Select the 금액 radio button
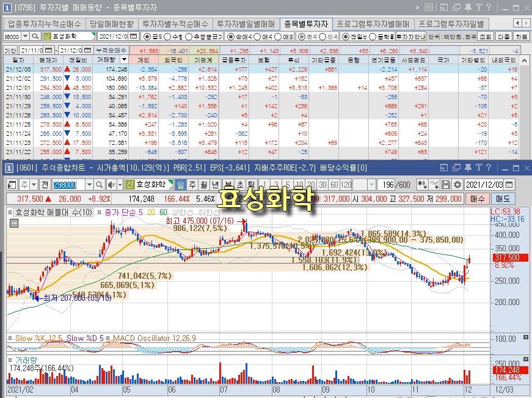The image size is (532, 398). click(147, 36)
